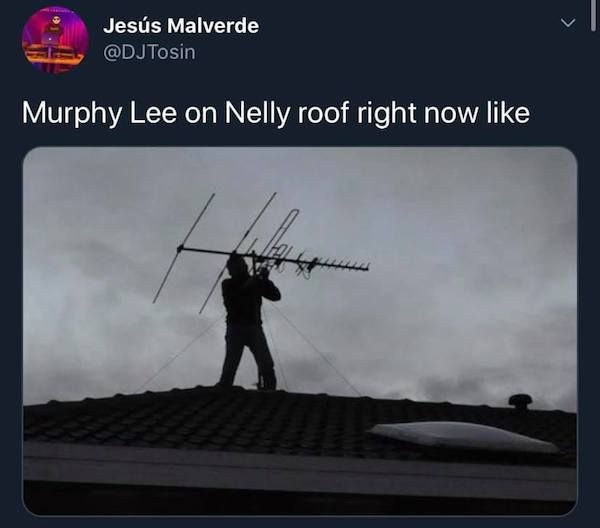Click the roof vent in the photo
Image resolution: width=600 pixels, height=528 pixels.
point(520,402)
